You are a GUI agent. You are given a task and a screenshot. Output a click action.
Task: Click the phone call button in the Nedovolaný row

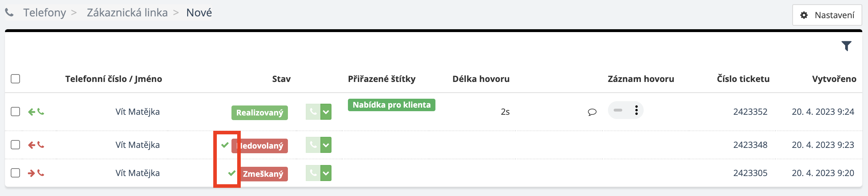point(313,145)
